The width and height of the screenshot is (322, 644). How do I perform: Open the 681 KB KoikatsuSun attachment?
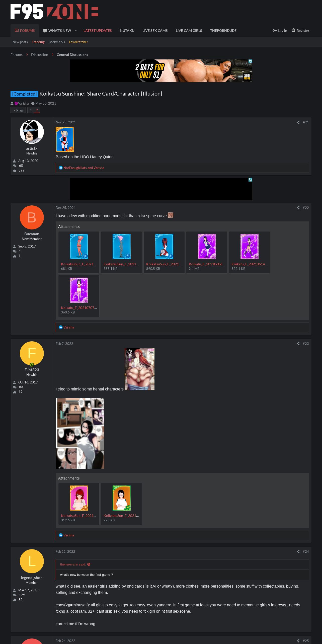pos(79,252)
